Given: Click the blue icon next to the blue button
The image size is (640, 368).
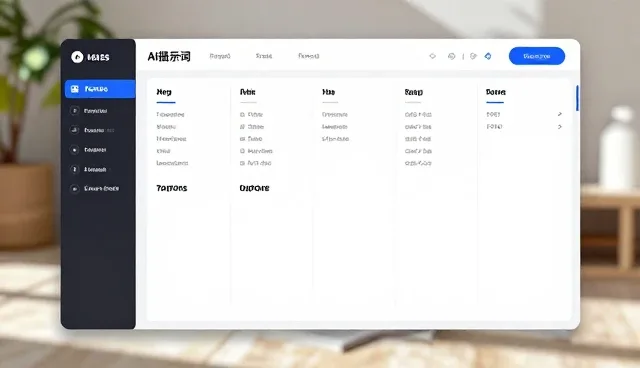Looking at the screenshot, I should [488, 56].
